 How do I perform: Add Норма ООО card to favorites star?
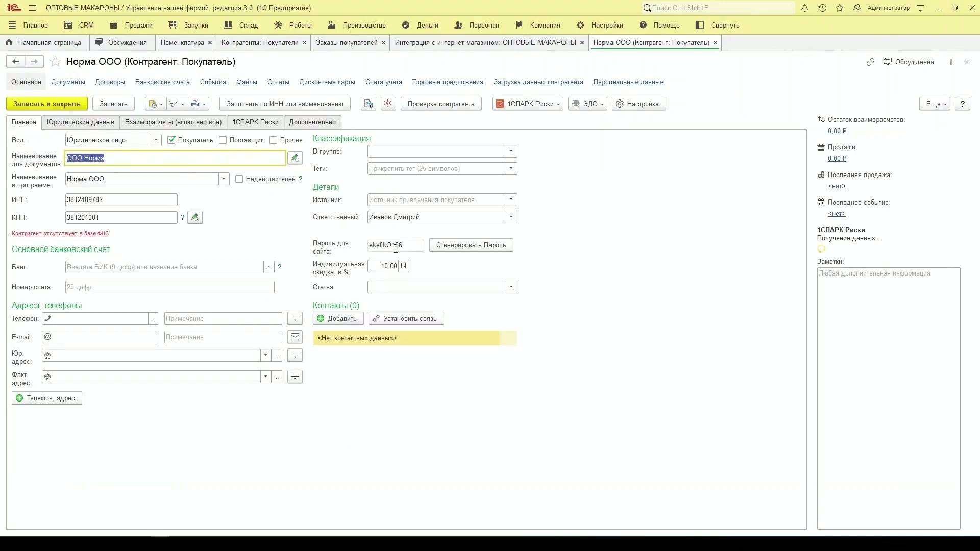[56, 62]
